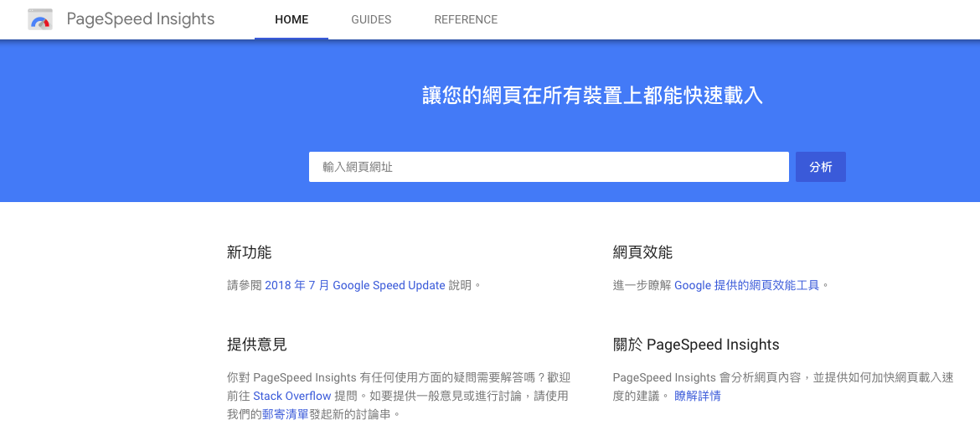
Task: Click the 瞭解詳情 learn more link
Action: pyautogui.click(x=697, y=396)
